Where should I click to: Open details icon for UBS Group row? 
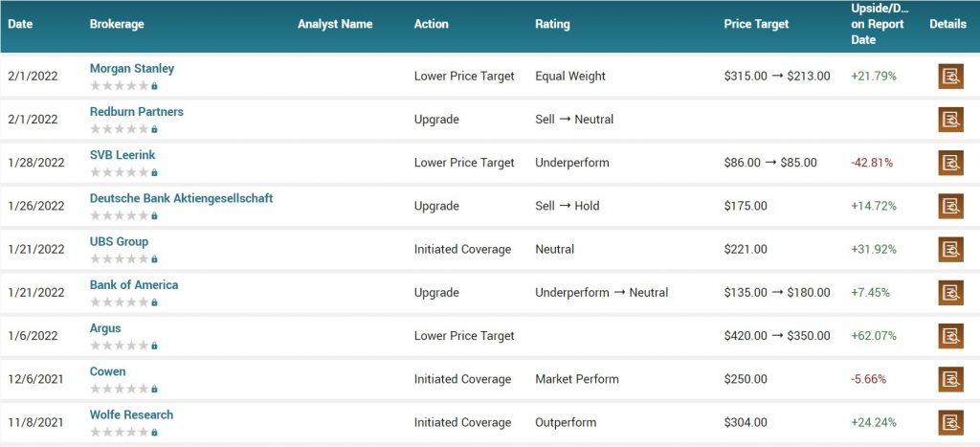[x=950, y=250]
